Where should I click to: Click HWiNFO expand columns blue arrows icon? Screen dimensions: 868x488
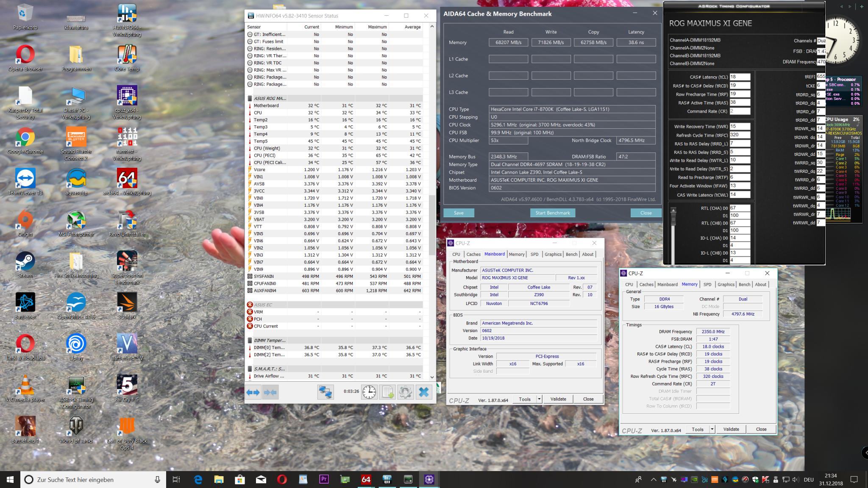pos(253,392)
